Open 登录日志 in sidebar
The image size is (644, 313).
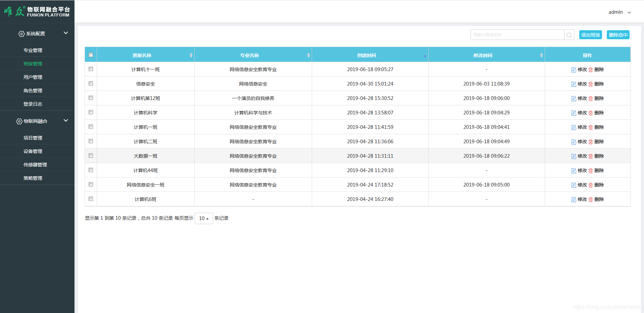tap(33, 104)
